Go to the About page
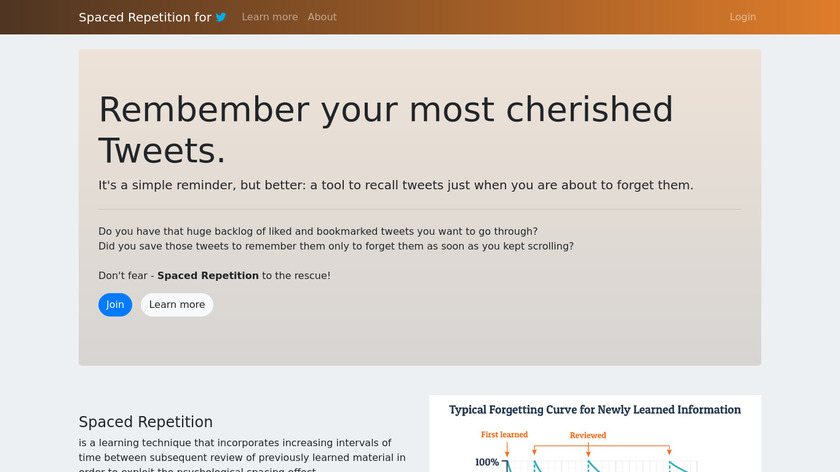Screen dimensions: 840x472 (x=322, y=17)
